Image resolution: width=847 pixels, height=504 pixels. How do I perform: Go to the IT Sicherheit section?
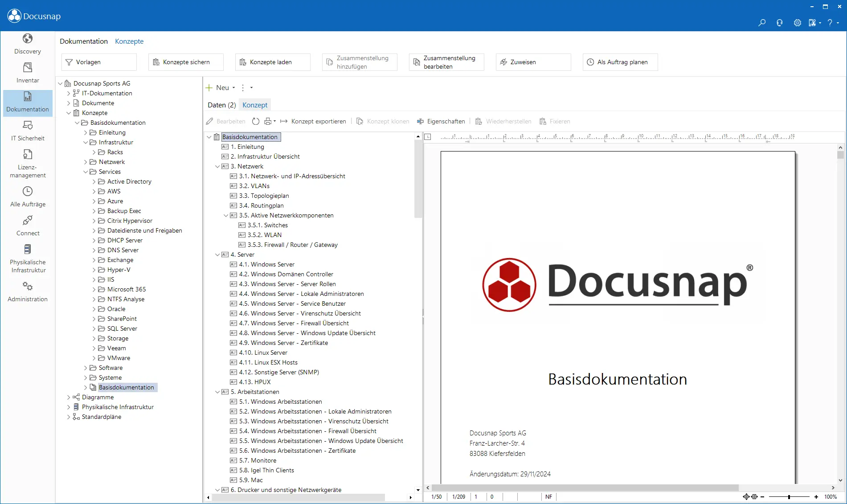[28, 131]
